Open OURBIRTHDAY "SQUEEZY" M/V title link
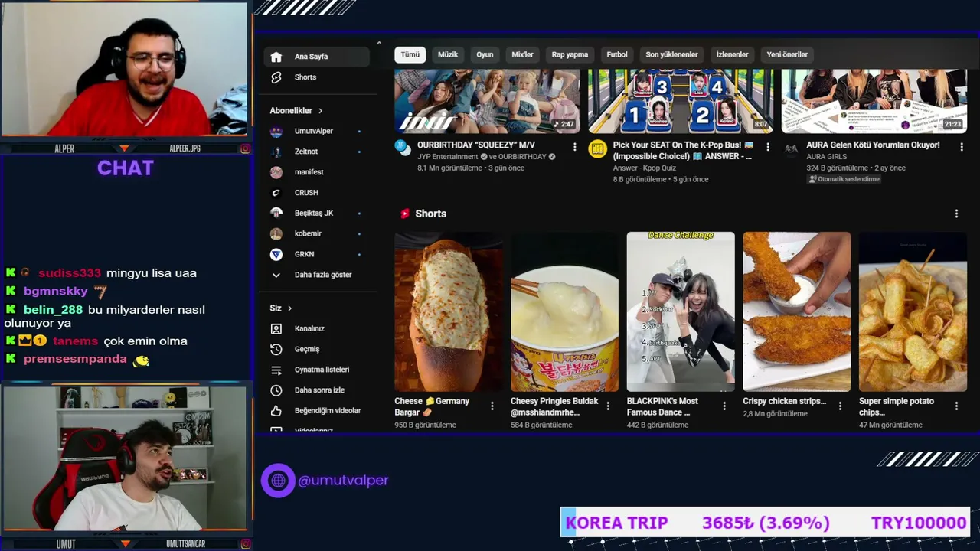This screenshot has width=980, height=551. point(476,145)
